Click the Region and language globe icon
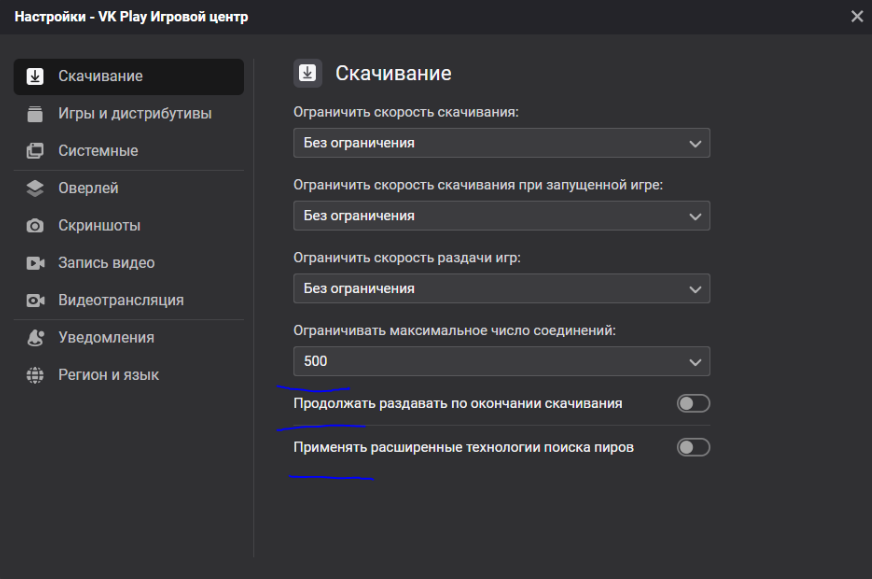 coord(35,375)
